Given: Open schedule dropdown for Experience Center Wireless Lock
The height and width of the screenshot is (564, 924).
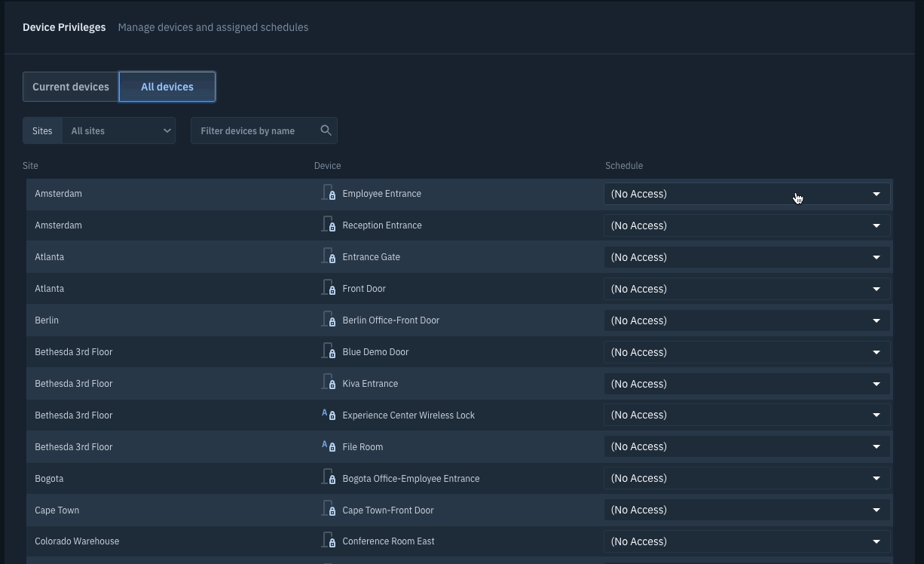Looking at the screenshot, I should point(747,415).
